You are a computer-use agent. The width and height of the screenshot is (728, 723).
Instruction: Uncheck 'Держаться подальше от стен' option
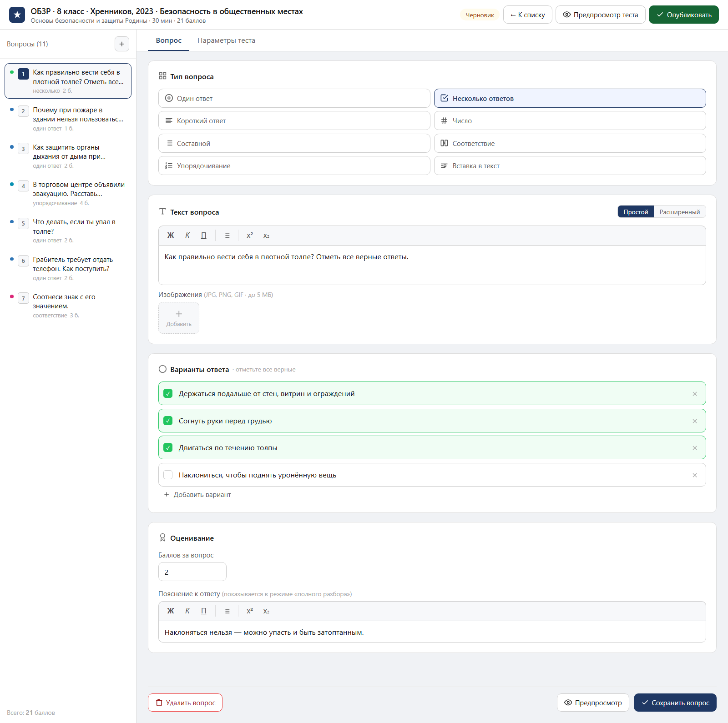click(x=168, y=393)
